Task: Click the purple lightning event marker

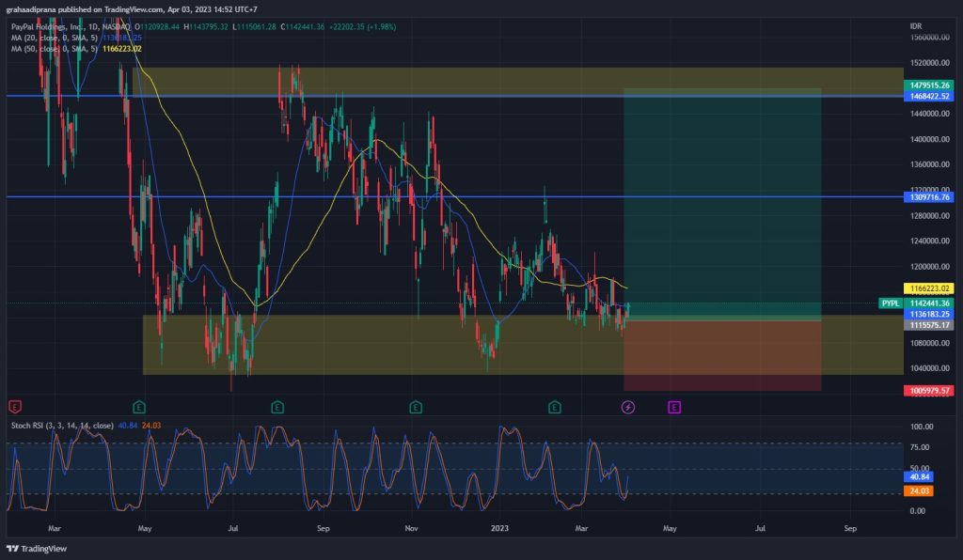Action: tap(627, 407)
